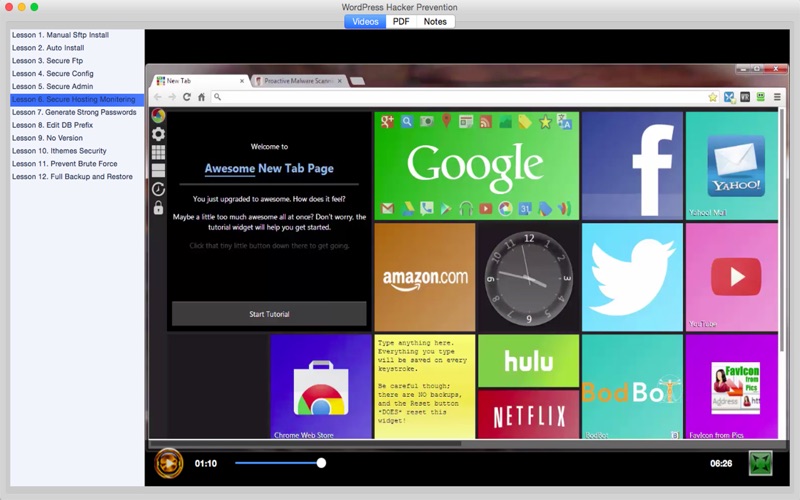Click the gold play button in video controls
Image resolution: width=800 pixels, height=500 pixels.
point(168,463)
